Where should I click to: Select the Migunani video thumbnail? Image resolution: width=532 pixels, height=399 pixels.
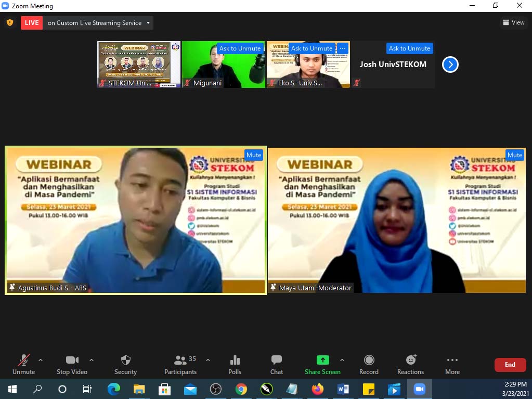(x=224, y=65)
